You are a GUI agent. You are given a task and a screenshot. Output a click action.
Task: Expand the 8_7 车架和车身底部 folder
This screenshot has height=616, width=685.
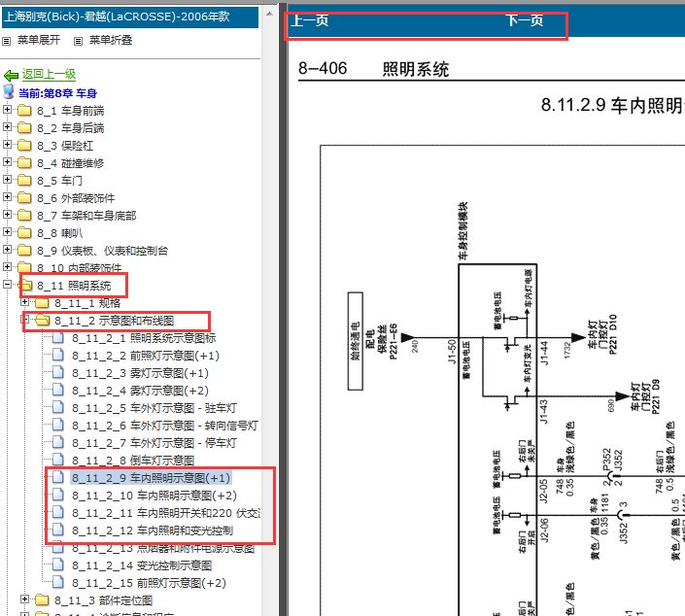[x=7, y=214]
